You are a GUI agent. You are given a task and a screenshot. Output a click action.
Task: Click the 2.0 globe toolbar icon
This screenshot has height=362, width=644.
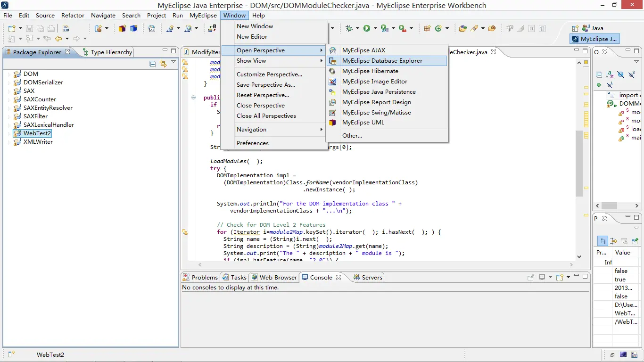pos(152,28)
